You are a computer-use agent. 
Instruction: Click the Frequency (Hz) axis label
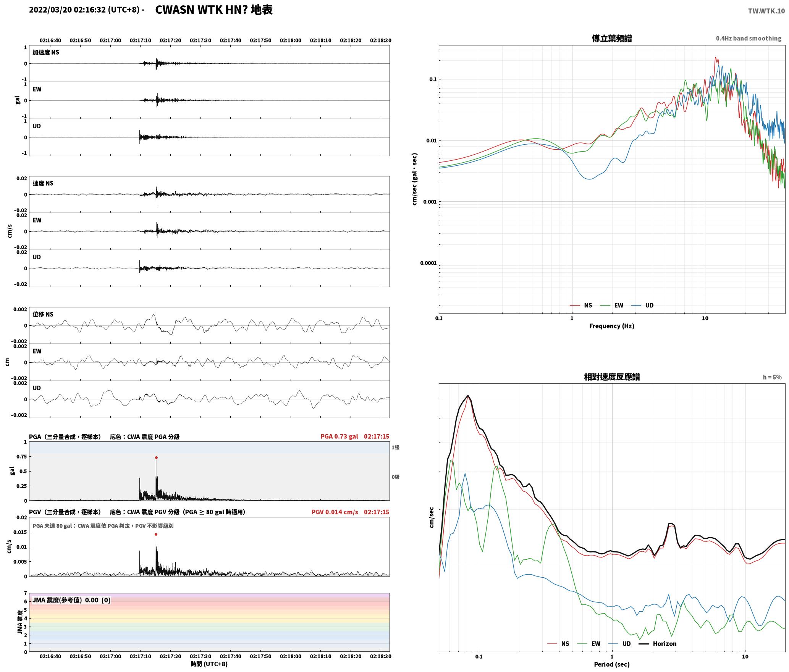point(612,326)
